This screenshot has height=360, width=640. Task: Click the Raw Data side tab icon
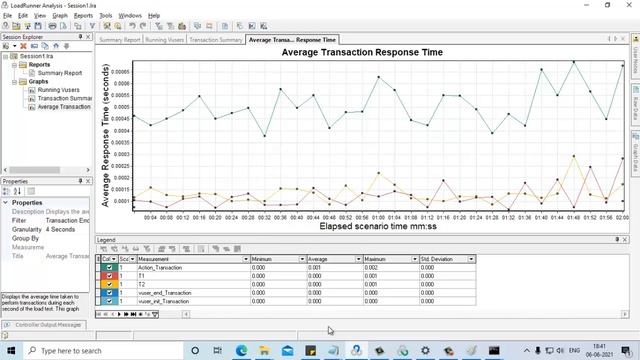tap(635, 89)
